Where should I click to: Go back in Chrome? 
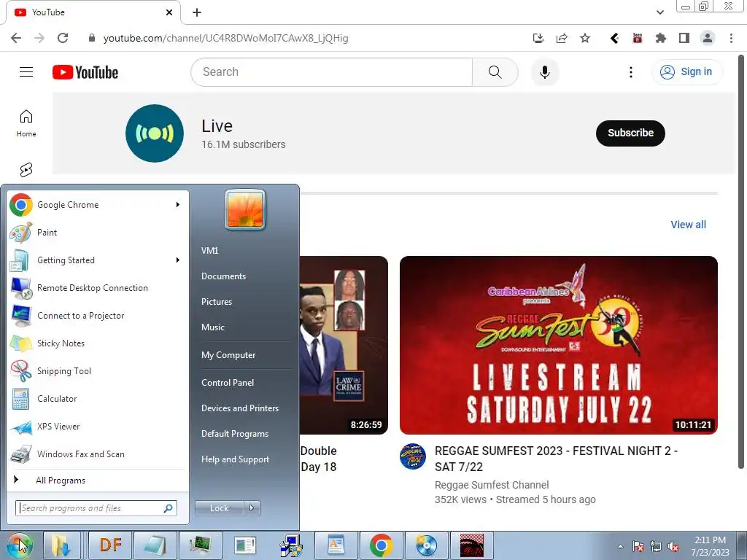click(x=16, y=38)
